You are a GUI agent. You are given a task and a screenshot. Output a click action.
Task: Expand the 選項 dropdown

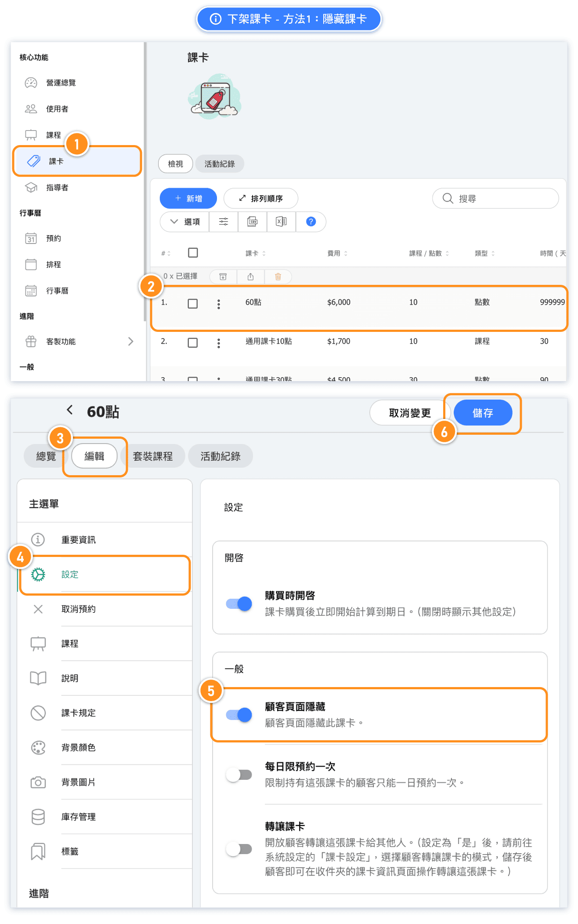[x=185, y=222]
